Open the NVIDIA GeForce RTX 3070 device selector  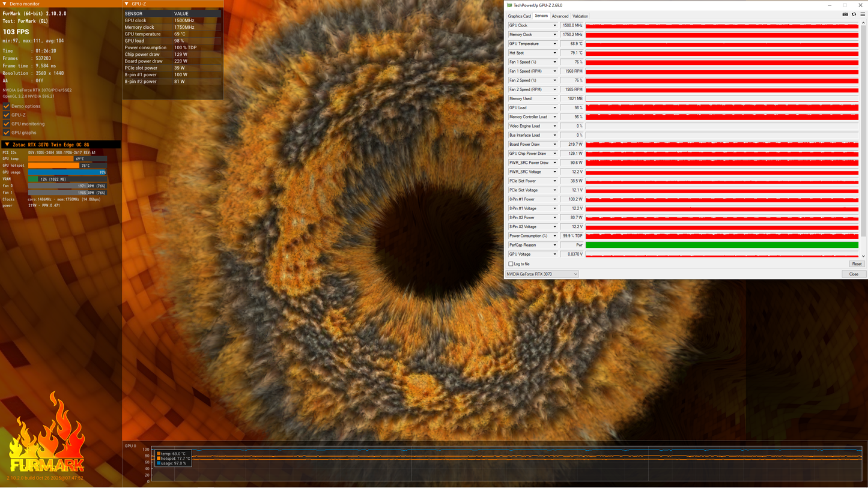click(x=542, y=274)
